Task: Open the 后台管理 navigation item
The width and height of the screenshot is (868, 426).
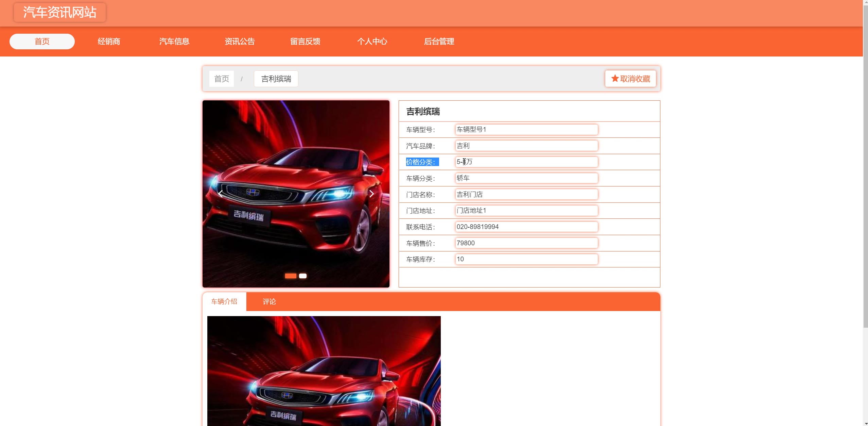Action: click(439, 42)
